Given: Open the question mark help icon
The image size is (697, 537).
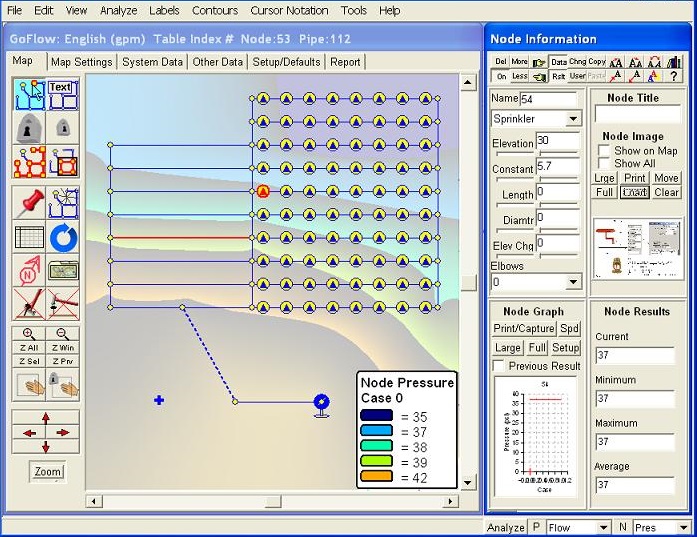Looking at the screenshot, I should pyautogui.click(x=674, y=76).
